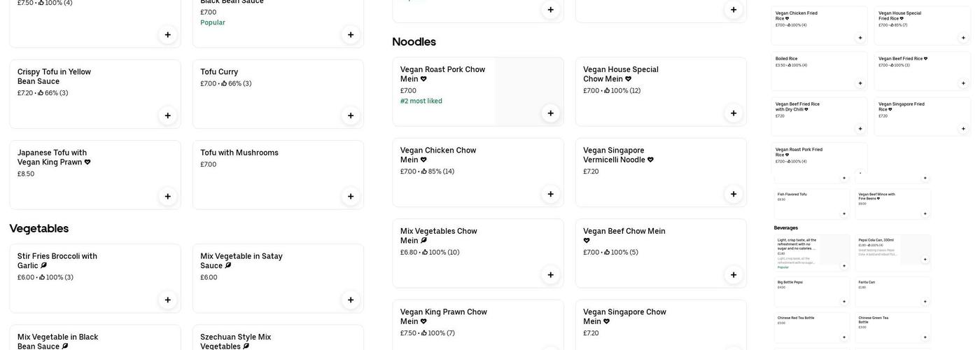Add Vegan House Special Chow Mein
The height and width of the screenshot is (350, 980).
coord(734,113)
